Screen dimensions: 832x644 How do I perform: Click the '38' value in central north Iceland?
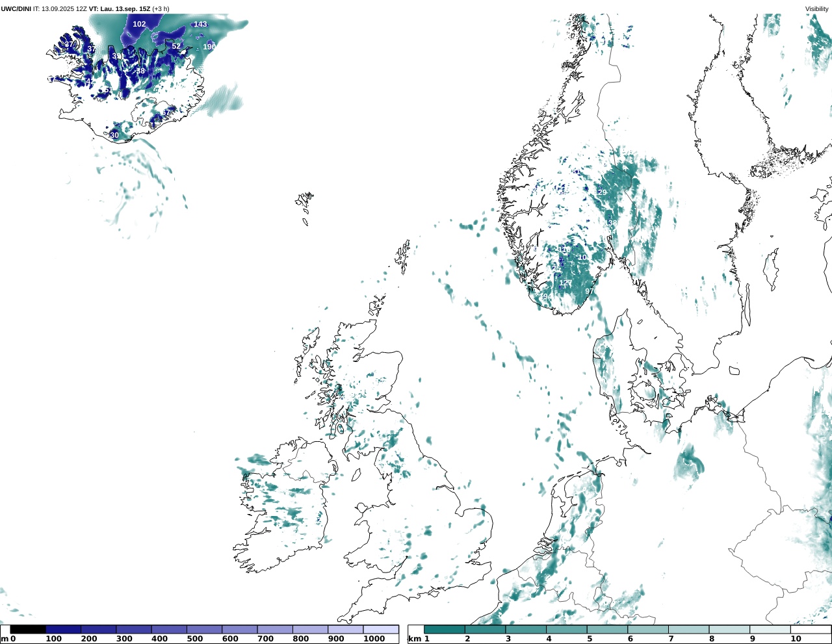coord(140,71)
